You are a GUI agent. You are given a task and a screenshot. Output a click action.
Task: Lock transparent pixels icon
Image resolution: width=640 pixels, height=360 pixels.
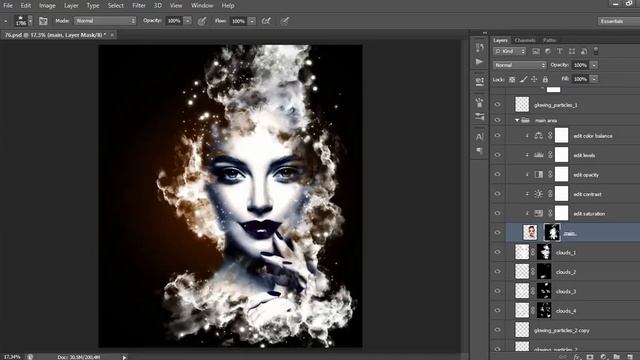(x=512, y=79)
